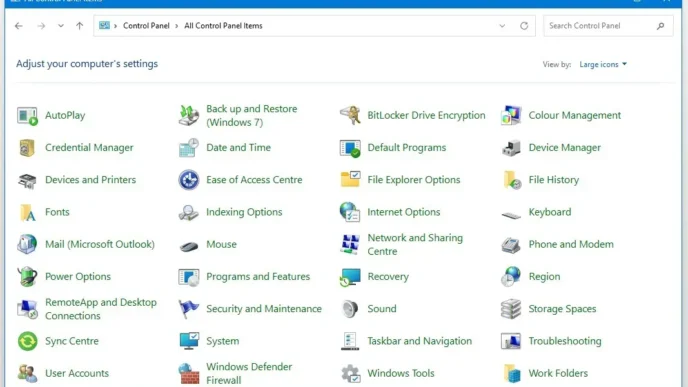Expand the address bar history dropdown
This screenshot has width=688, height=387.
coord(502,26)
